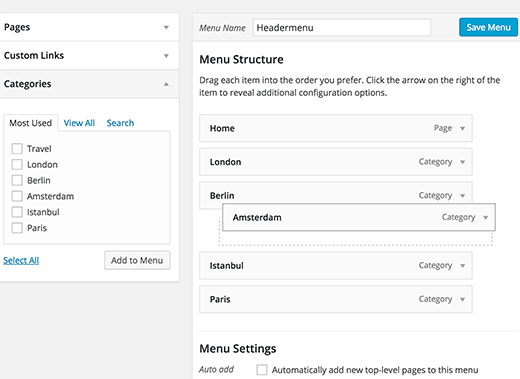Switch to the View All tab
Image resolution: width=520 pixels, height=379 pixels.
[79, 123]
